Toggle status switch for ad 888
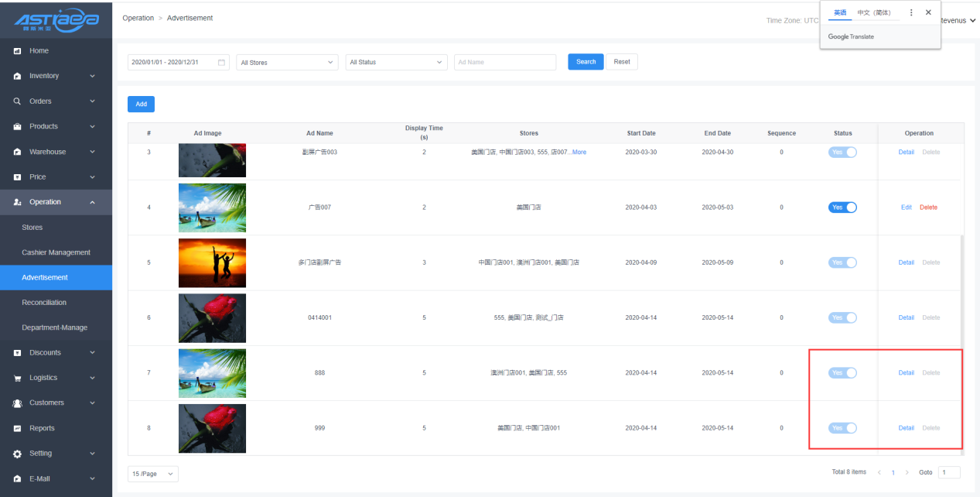The image size is (980, 497). (842, 373)
